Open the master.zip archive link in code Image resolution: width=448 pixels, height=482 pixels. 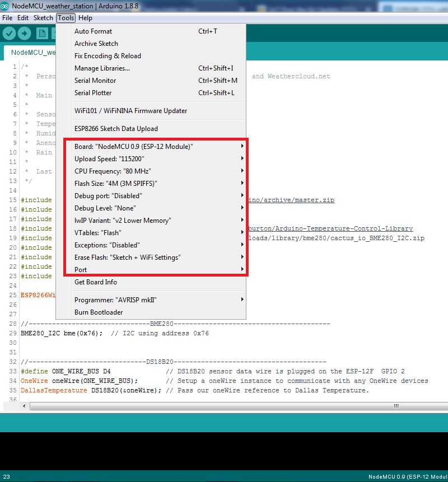291,200
